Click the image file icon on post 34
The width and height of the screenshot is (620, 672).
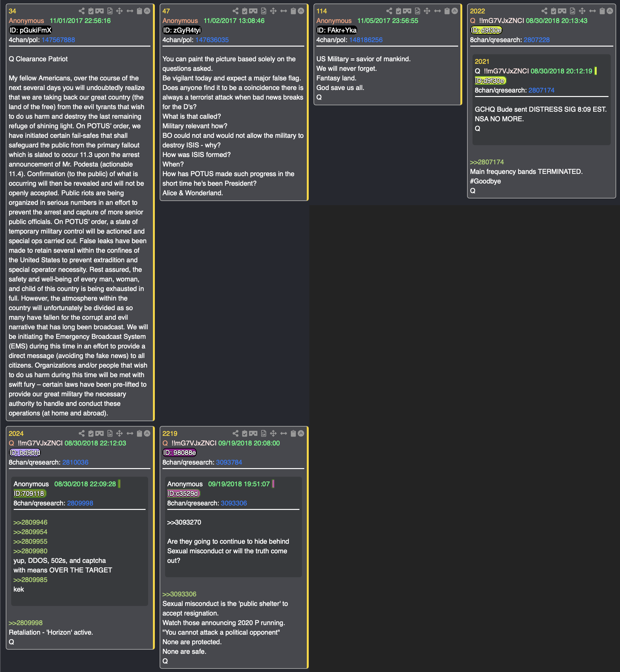tap(110, 11)
